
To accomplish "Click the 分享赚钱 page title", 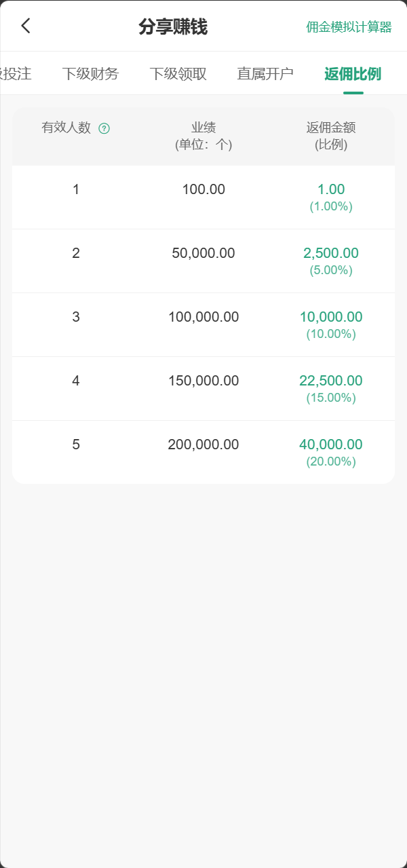I will pyautogui.click(x=173, y=26).
